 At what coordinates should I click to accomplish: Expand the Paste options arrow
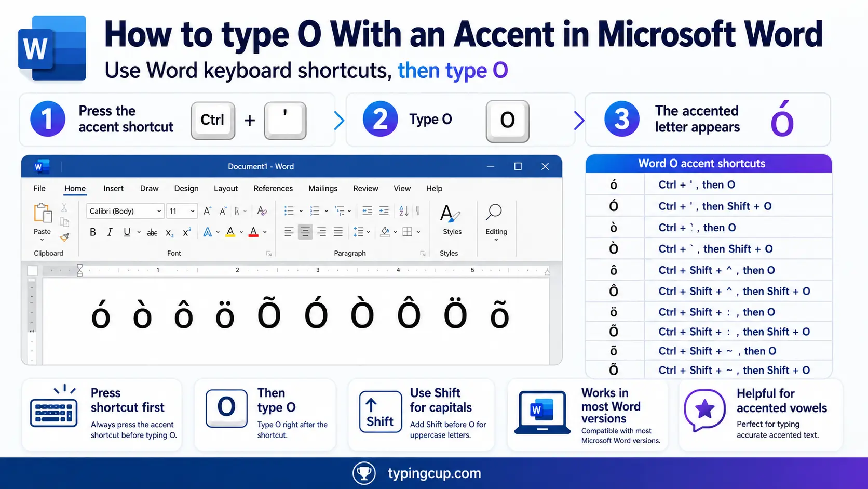pos(42,240)
